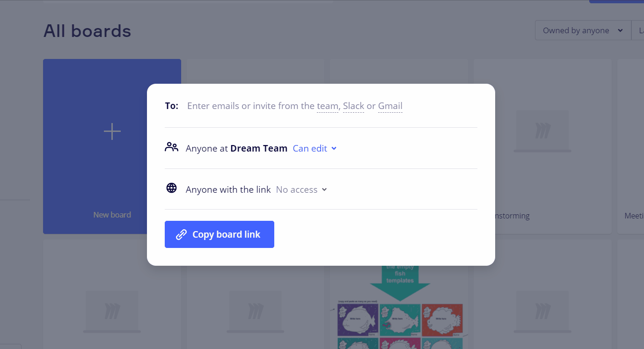Screen dimensions: 644x349
Task: Click the "team" invite link
Action: pos(328,106)
